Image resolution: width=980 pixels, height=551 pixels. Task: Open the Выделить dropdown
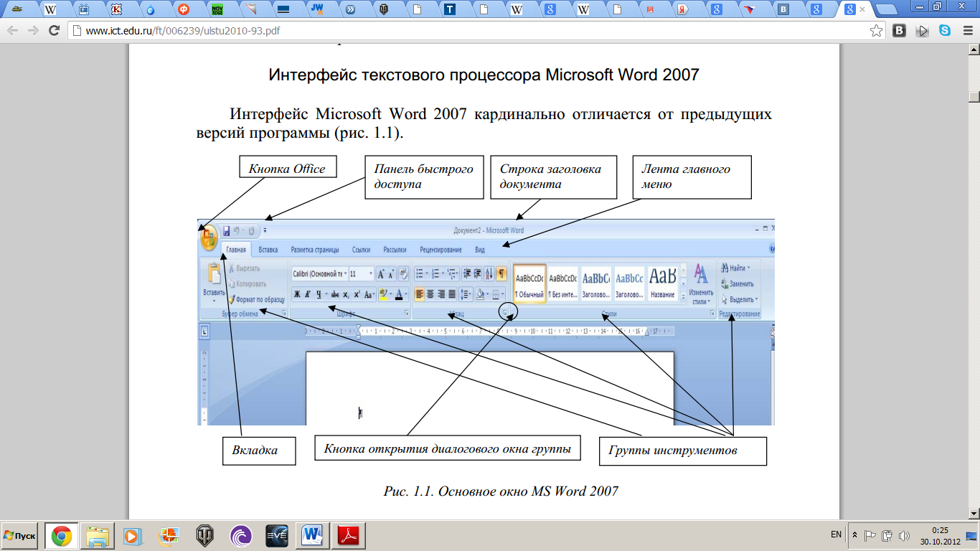click(x=738, y=300)
